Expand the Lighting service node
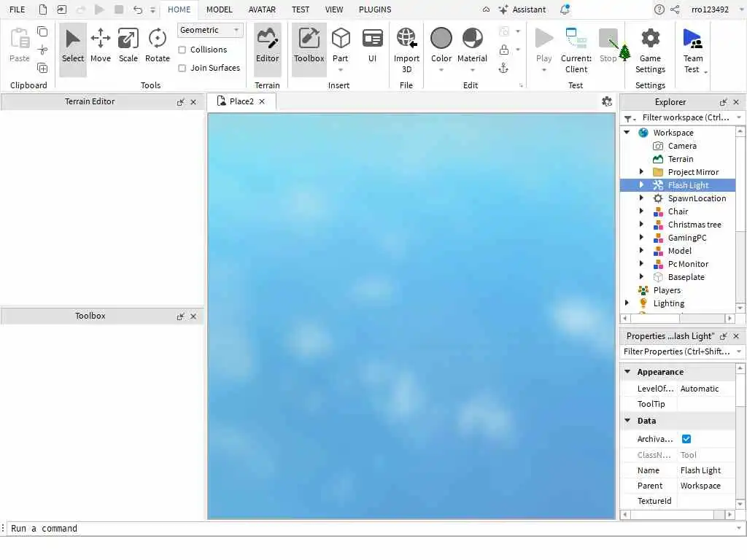This screenshot has width=747, height=560. [x=627, y=303]
